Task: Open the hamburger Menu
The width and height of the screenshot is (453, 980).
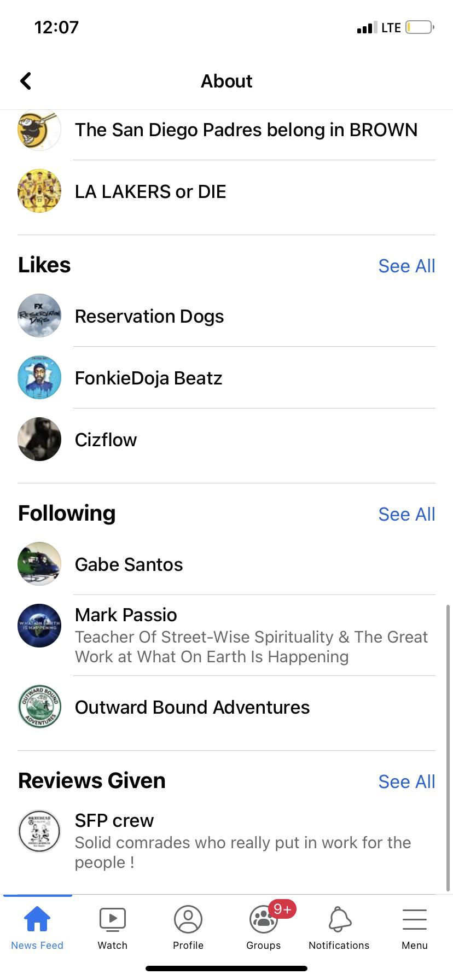Action: click(x=414, y=926)
